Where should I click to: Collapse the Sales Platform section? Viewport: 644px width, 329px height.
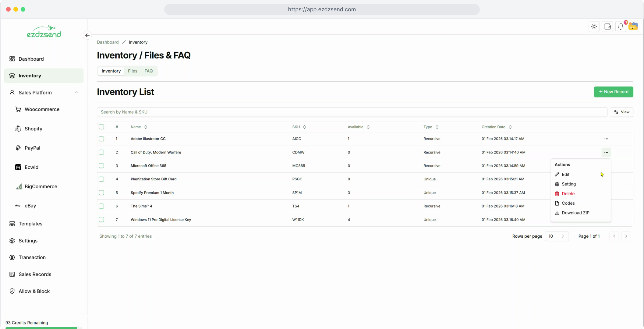pyautogui.click(x=76, y=92)
